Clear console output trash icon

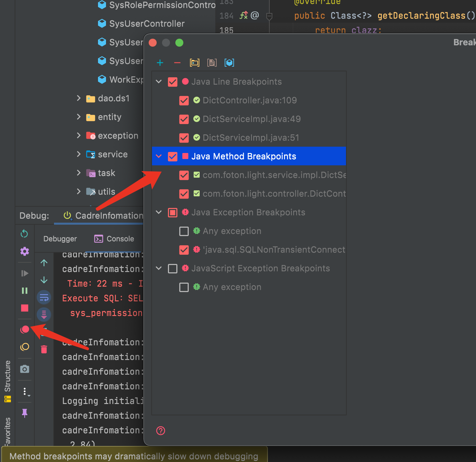44,349
